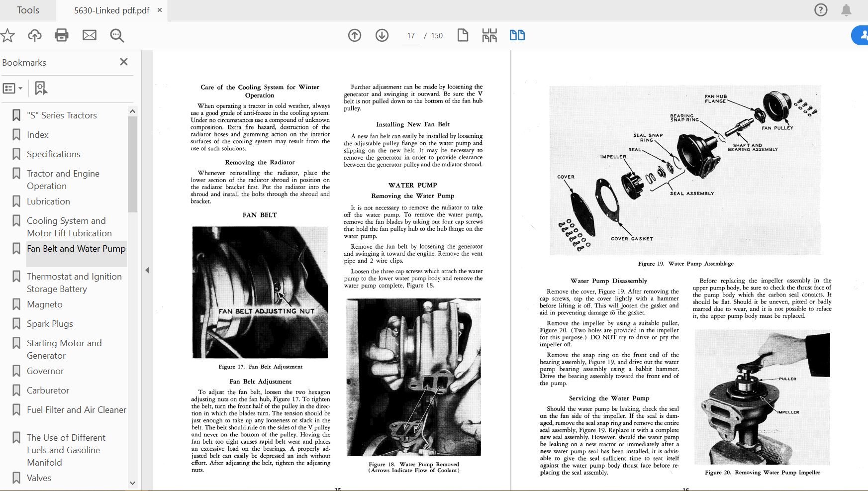The height and width of the screenshot is (491, 868).
Task: Open the "S" Series Tractors bookmark
Action: pos(62,115)
